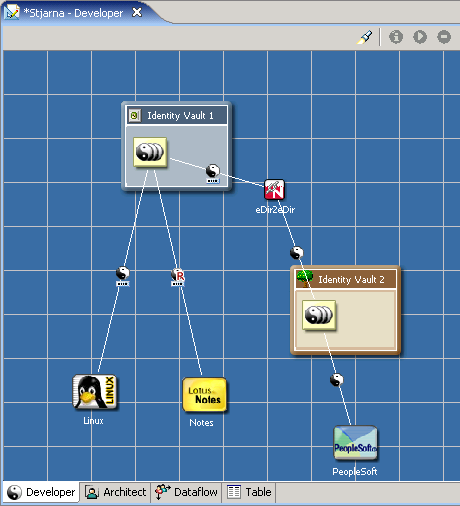Select the Lotus Notes application icon
The image size is (460, 506).
204,395
